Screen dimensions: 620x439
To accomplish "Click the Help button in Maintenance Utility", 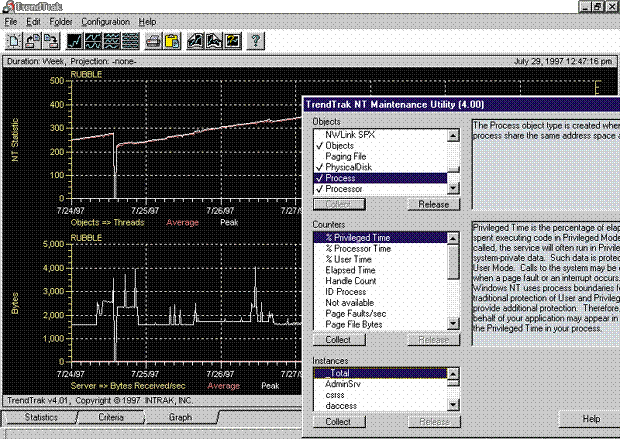I will (x=591, y=419).
